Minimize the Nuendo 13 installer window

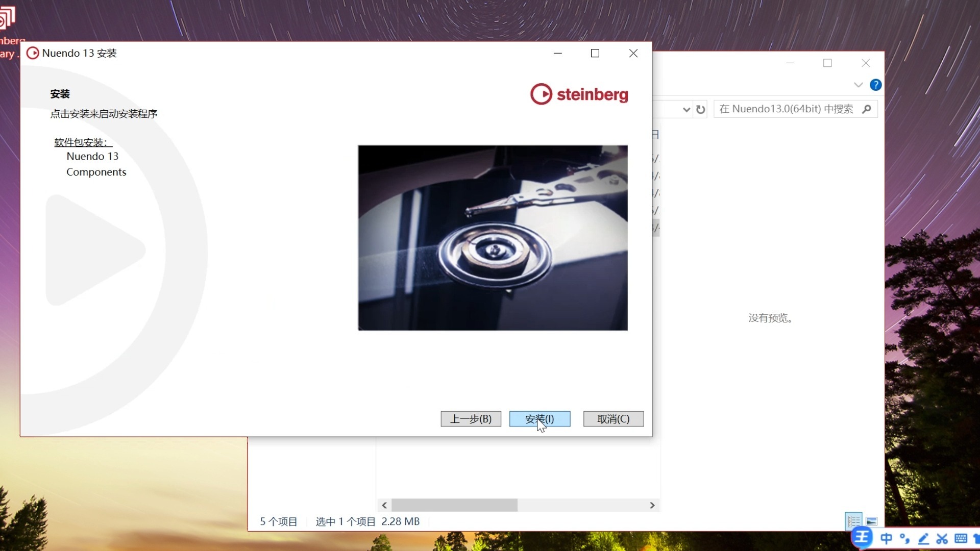[558, 53]
